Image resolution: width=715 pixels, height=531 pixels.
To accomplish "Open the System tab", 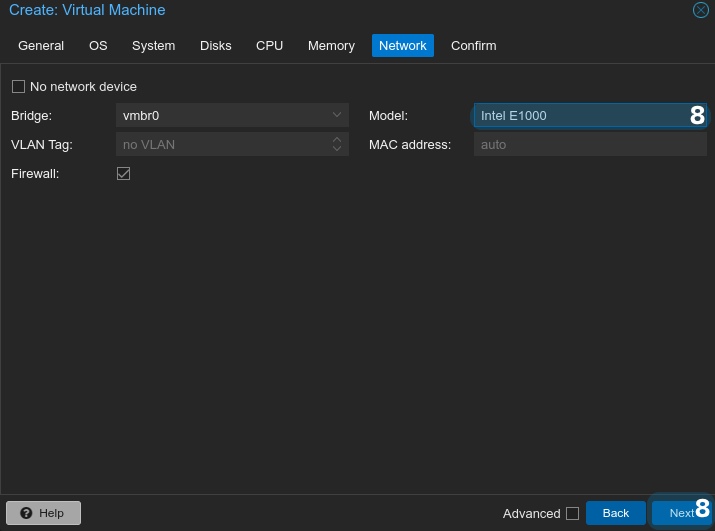I will tap(153, 46).
